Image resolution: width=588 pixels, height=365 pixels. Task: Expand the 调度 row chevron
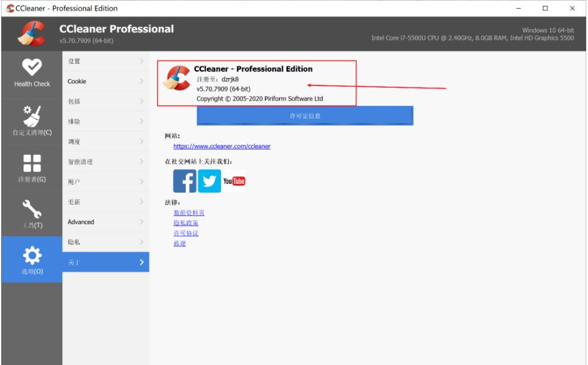point(141,141)
